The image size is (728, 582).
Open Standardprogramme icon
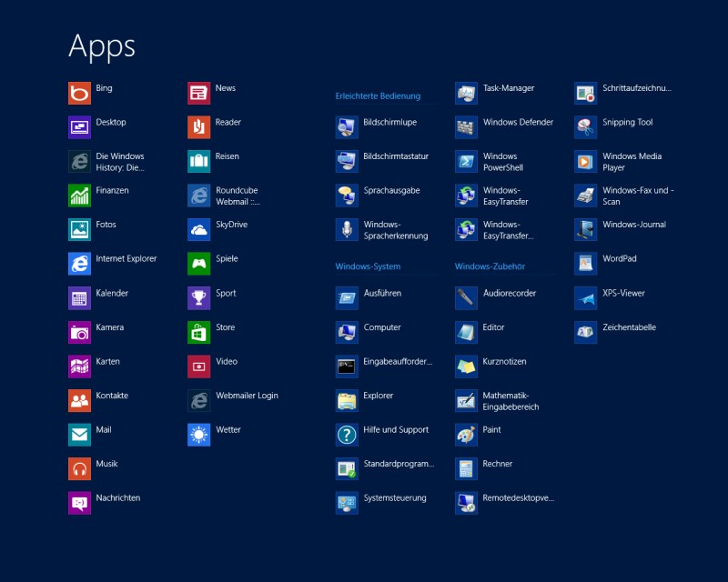347,468
